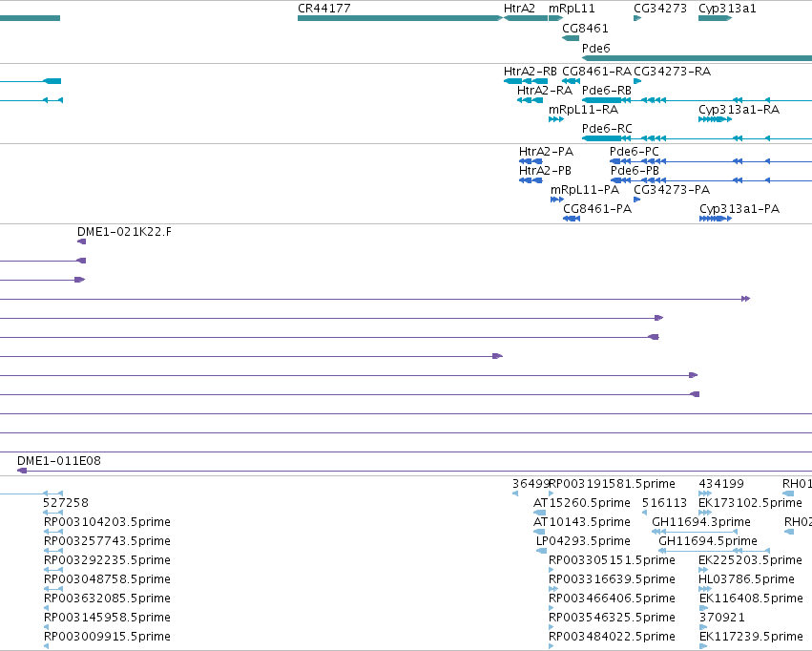Click the GH11694.3prime EST label
Viewport: 812px width, 651px height.
click(701, 521)
